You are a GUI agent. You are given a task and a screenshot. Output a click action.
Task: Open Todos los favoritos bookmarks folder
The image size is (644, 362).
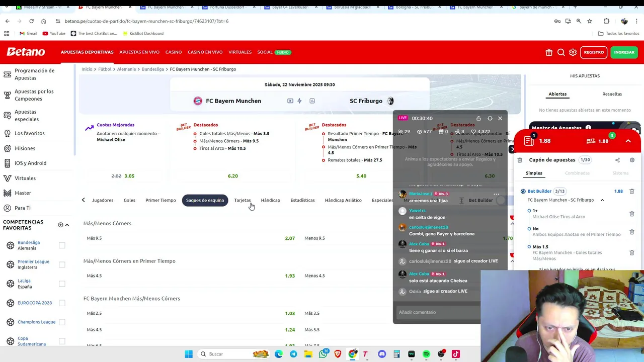pos(618,33)
